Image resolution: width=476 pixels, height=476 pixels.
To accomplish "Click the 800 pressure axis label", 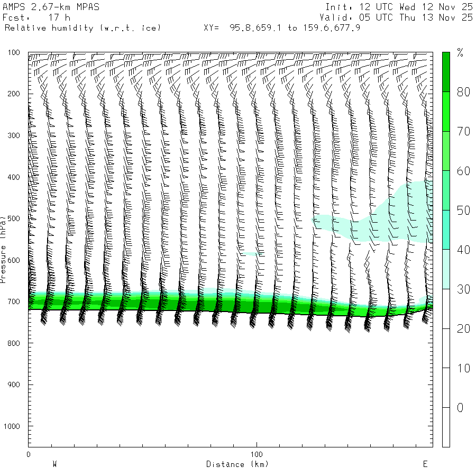I will pos(14,343).
